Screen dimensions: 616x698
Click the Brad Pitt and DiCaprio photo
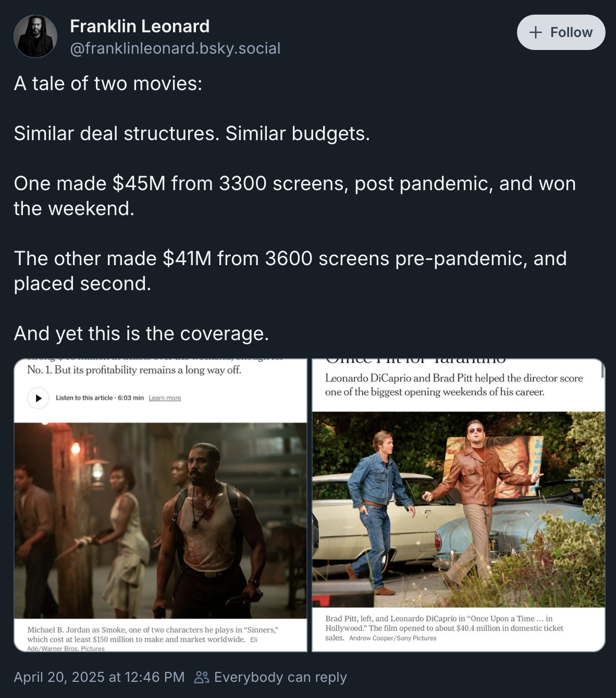[459, 509]
